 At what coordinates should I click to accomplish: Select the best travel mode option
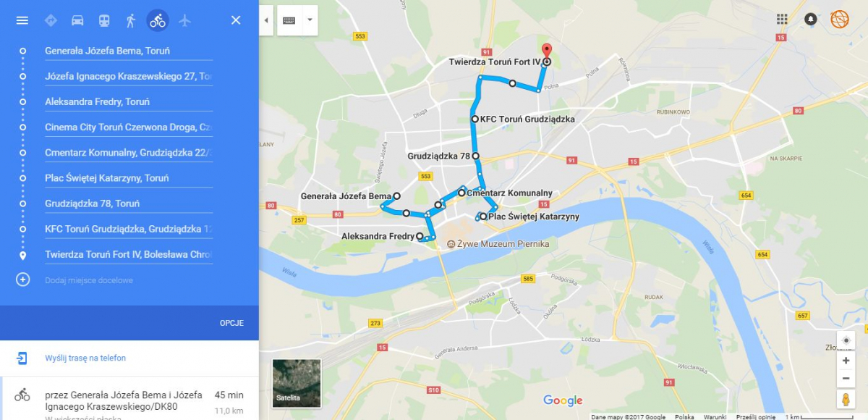coord(51,20)
